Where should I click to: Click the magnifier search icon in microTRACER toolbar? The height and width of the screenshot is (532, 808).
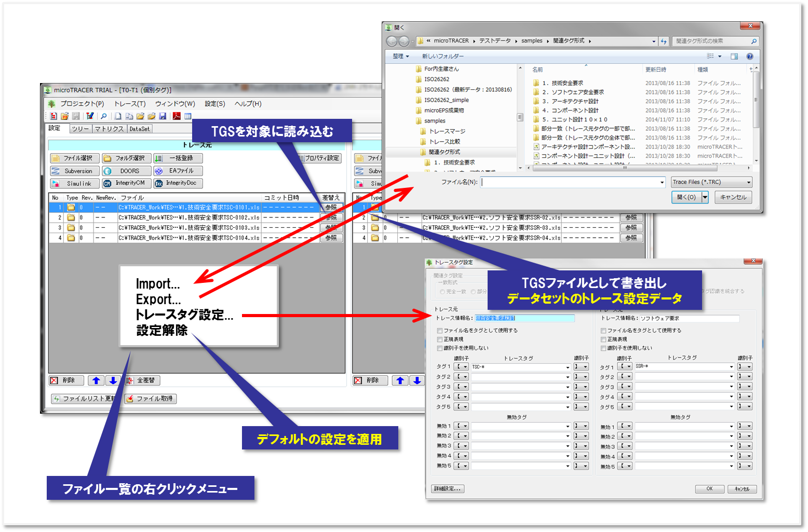pyautogui.click(x=104, y=116)
